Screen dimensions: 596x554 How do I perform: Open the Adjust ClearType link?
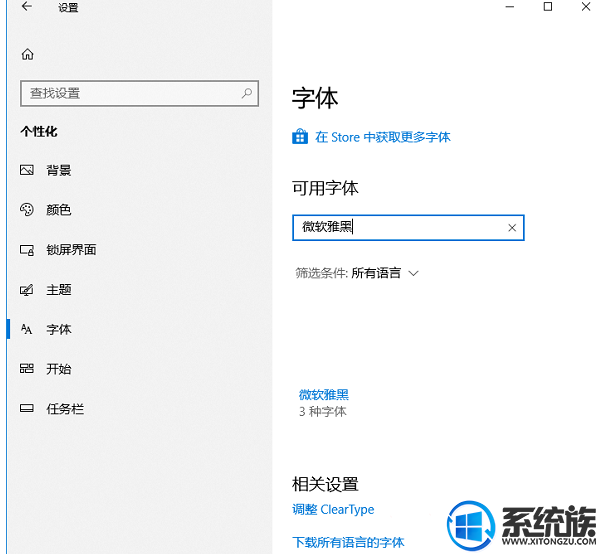(x=333, y=510)
